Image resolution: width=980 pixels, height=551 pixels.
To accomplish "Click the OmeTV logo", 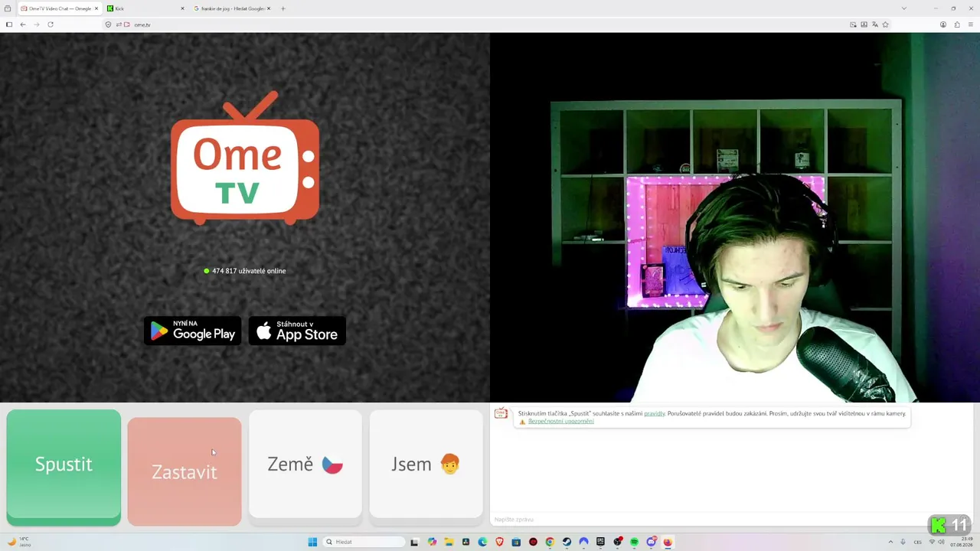I will tap(245, 158).
